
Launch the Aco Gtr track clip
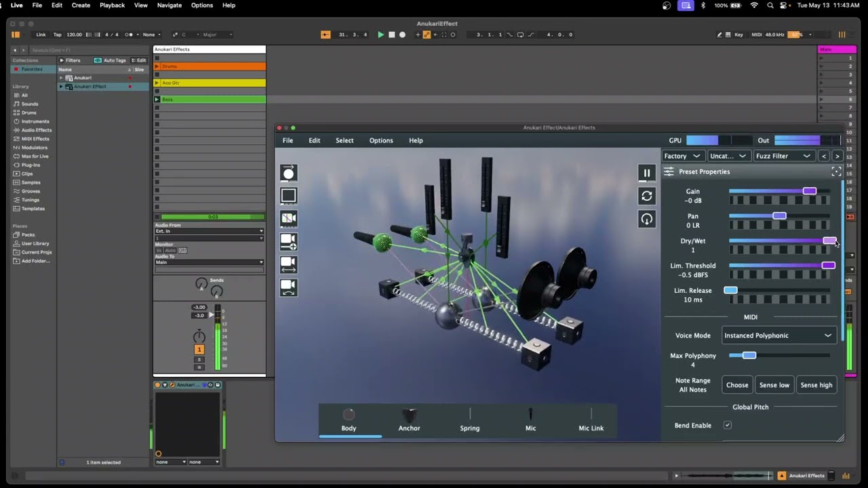pos(157,83)
